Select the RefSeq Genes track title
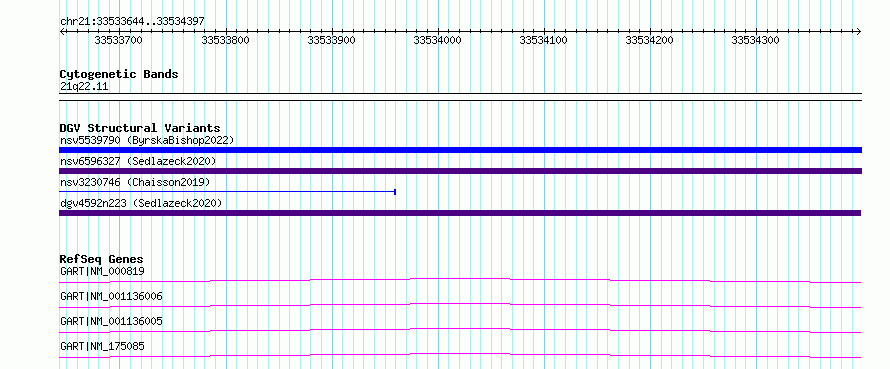The height and width of the screenshot is (369, 890). (102, 259)
